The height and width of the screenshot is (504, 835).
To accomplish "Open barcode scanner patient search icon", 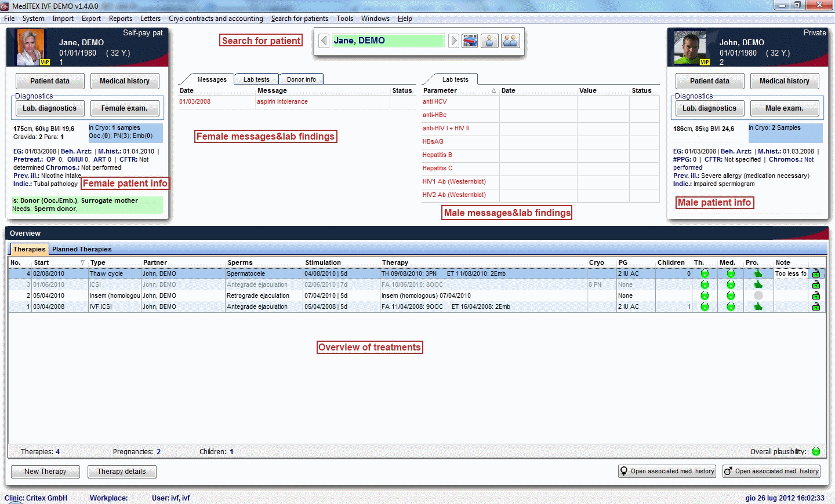I will [470, 41].
